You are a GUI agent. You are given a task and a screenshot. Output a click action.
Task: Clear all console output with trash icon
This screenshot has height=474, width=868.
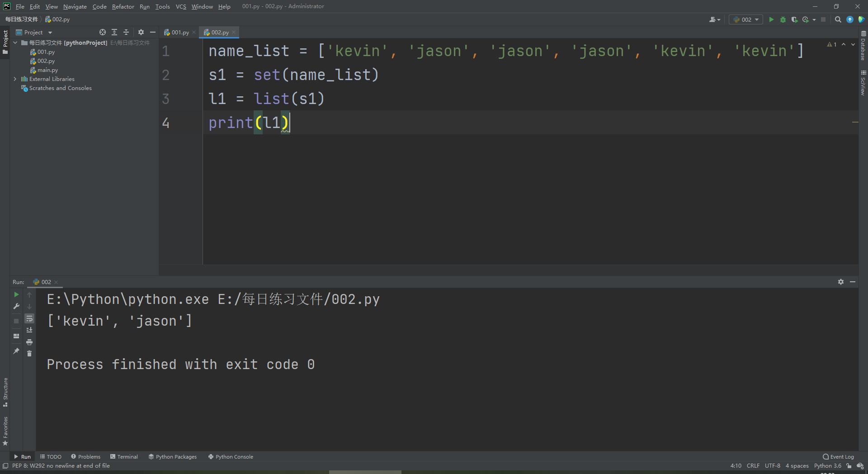[x=29, y=353]
